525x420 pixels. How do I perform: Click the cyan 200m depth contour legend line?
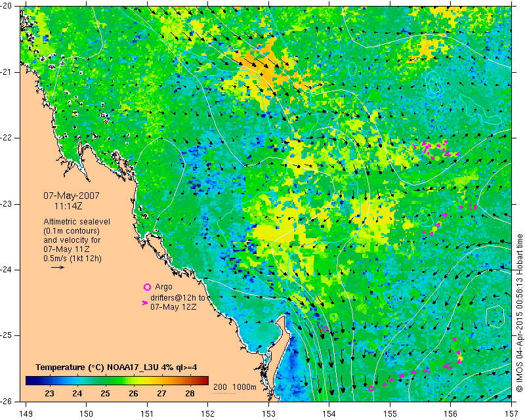pyautogui.click(x=224, y=393)
